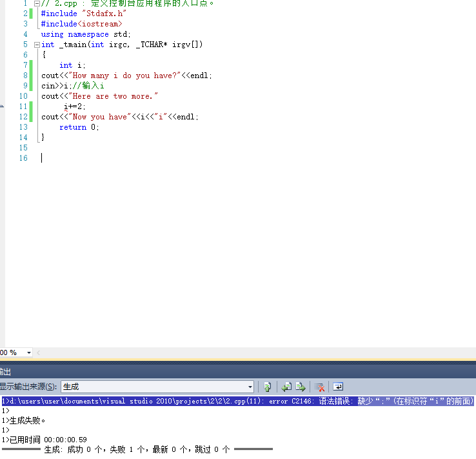Go to previous message in output
Viewport: 476px width, 459px height.
click(286, 387)
